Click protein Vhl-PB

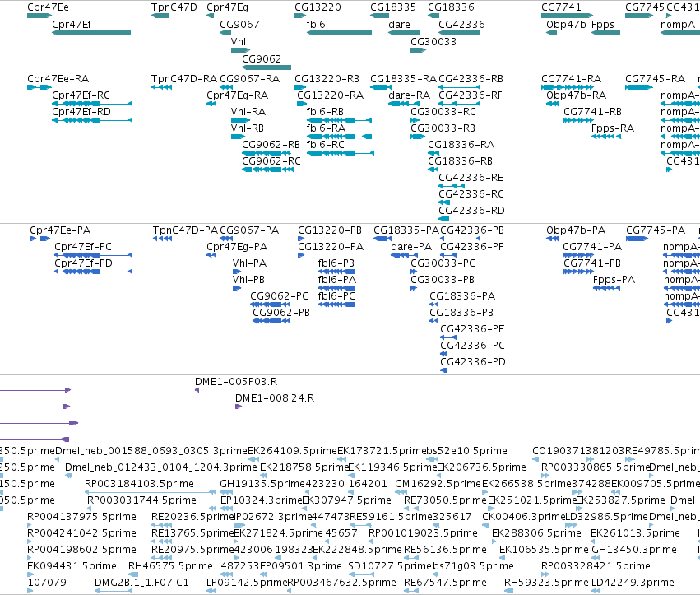click(248, 280)
